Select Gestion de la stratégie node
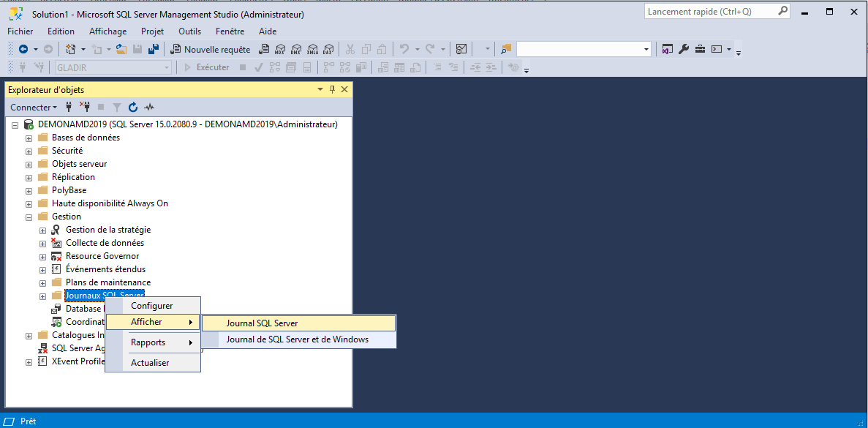This screenshot has width=868, height=428. click(x=108, y=229)
